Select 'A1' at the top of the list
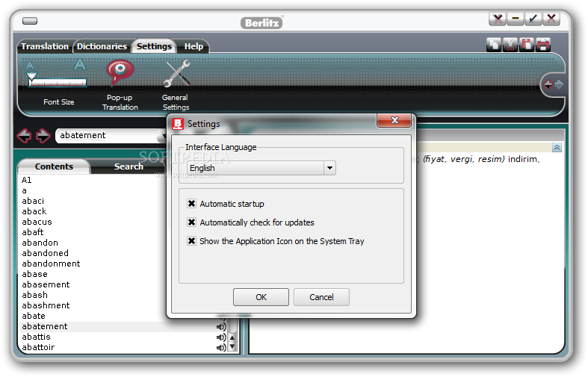 coord(27,180)
